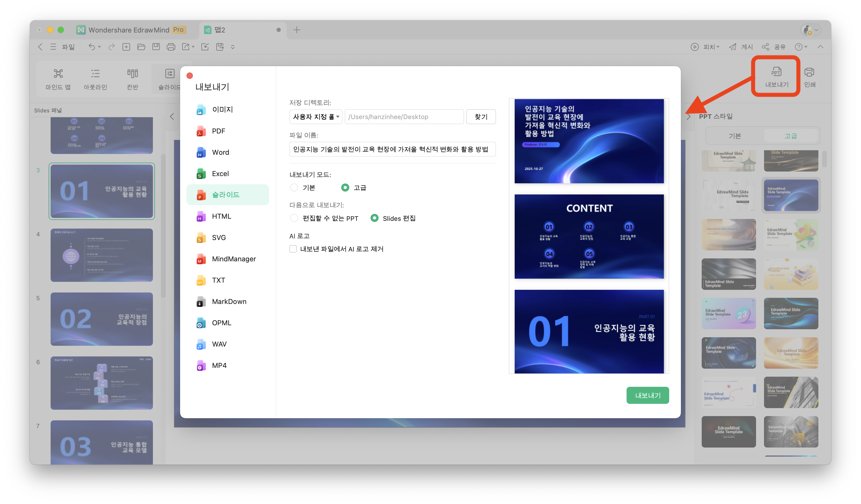Click the file name input field
This screenshot has width=861, height=504.
[392, 149]
